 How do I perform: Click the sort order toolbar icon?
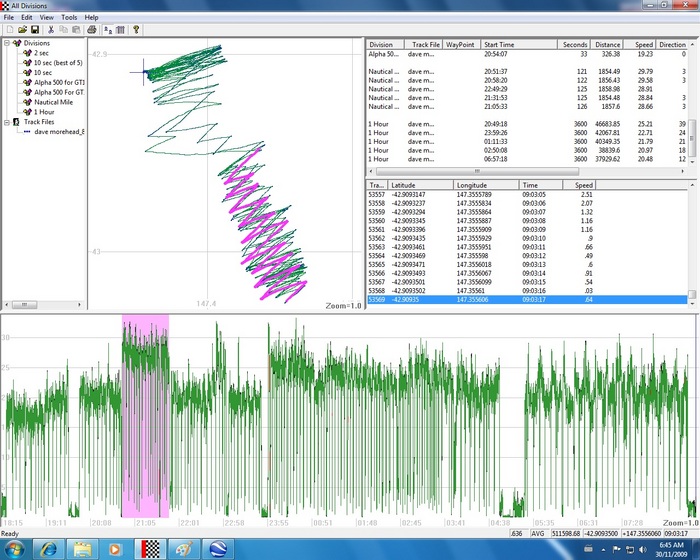(x=108, y=30)
